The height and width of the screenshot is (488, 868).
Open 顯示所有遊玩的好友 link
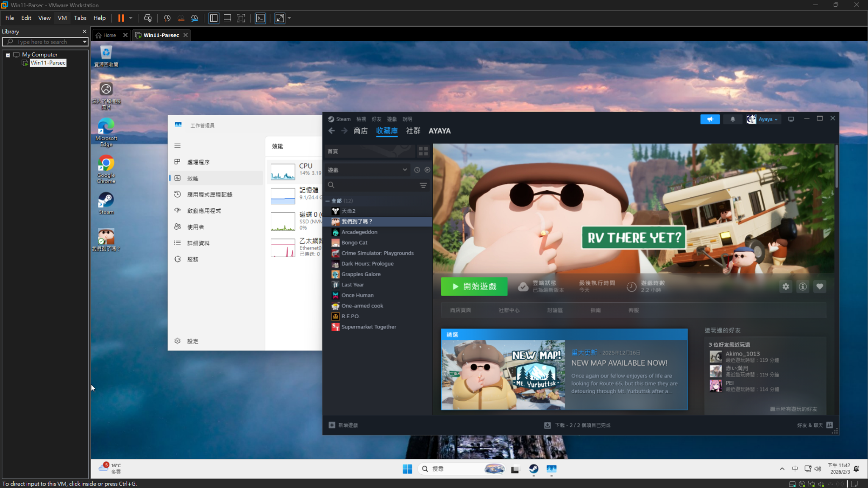(x=793, y=409)
